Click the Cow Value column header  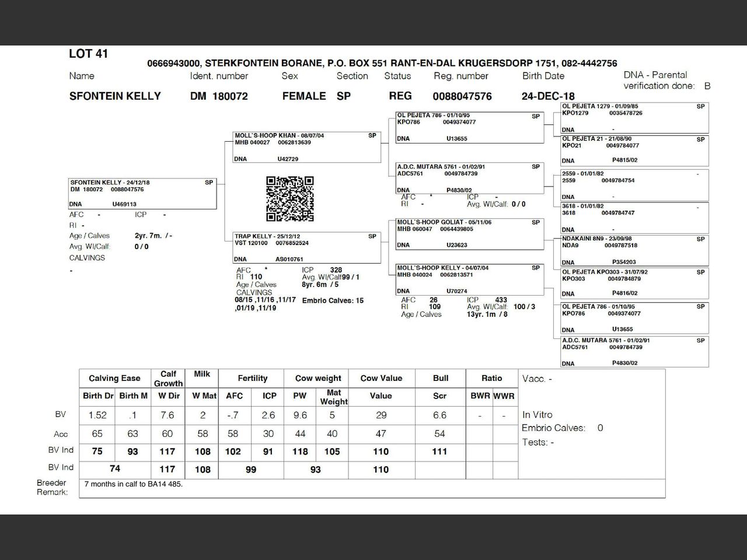[x=381, y=378]
